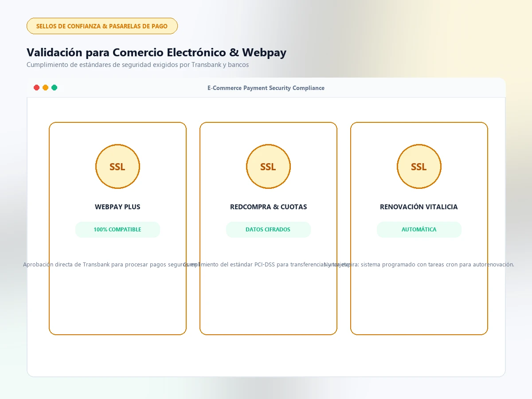Select the DATOS CIFRADOS badge

point(268,230)
